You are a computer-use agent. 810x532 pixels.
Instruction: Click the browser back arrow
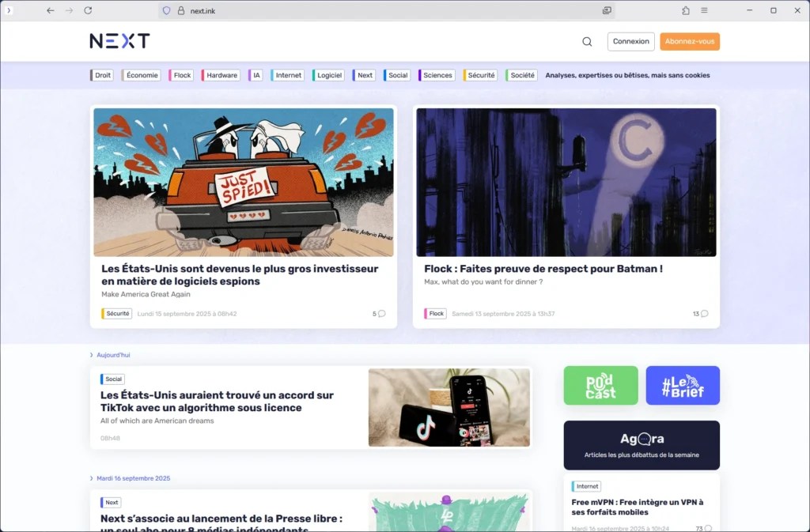tap(50, 10)
